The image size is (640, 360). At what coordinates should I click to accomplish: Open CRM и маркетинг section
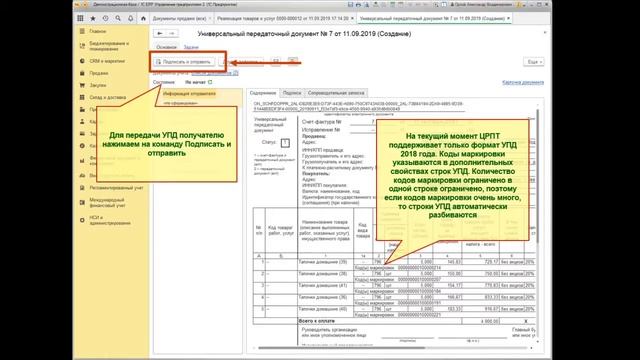(x=107, y=61)
